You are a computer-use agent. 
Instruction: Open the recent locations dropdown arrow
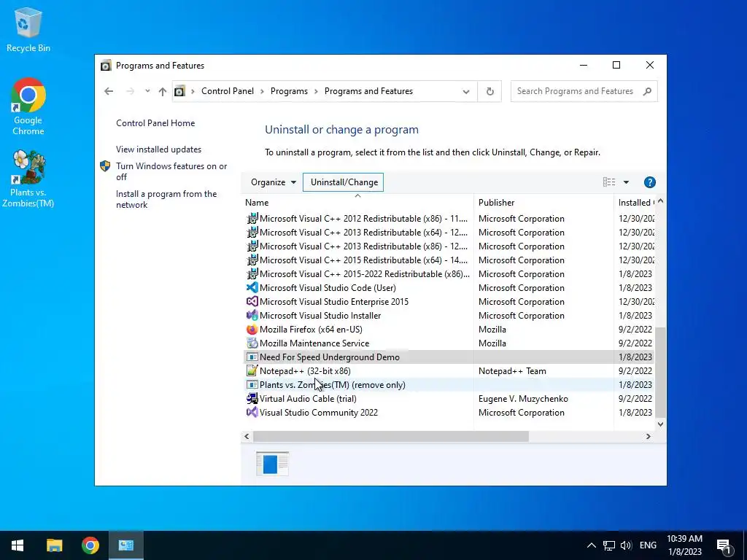tap(147, 91)
